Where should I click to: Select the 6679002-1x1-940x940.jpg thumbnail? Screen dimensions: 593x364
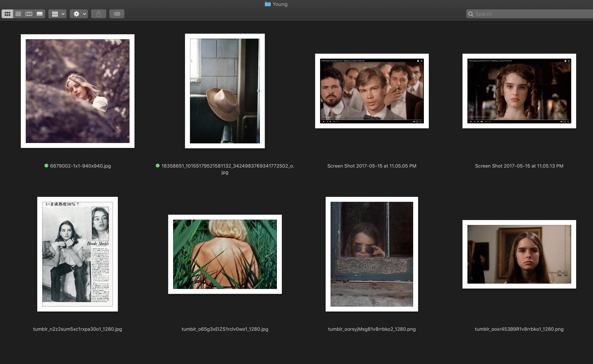coord(78,91)
